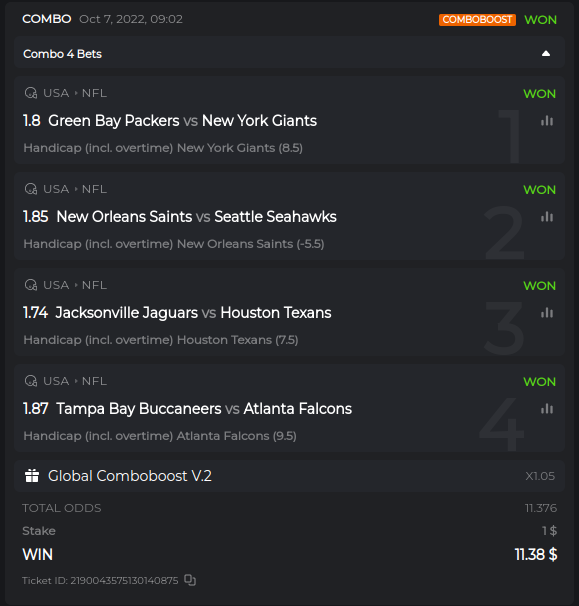Click football icon in fourth bet row
This screenshot has height=606, width=579.
(x=31, y=381)
